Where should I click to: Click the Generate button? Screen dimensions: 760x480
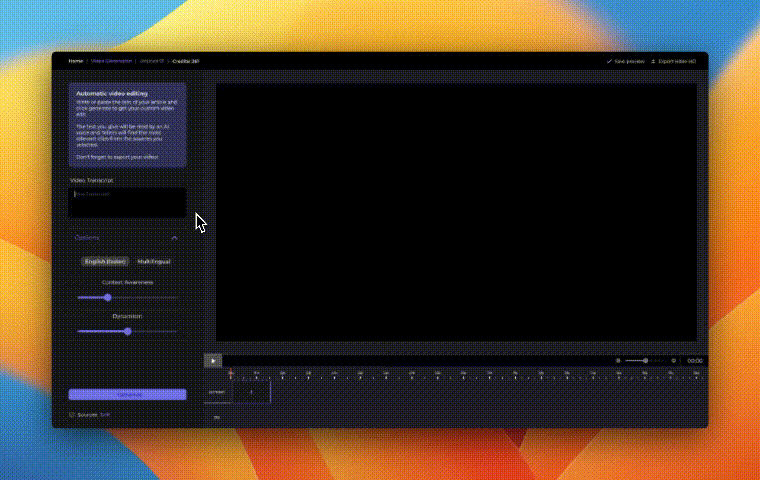coord(127,395)
